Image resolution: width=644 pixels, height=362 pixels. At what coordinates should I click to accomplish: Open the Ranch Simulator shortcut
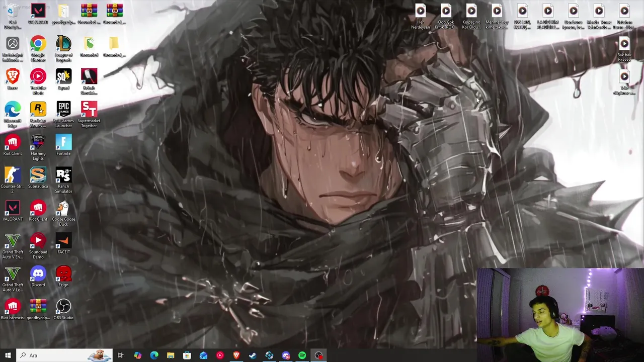(63, 180)
